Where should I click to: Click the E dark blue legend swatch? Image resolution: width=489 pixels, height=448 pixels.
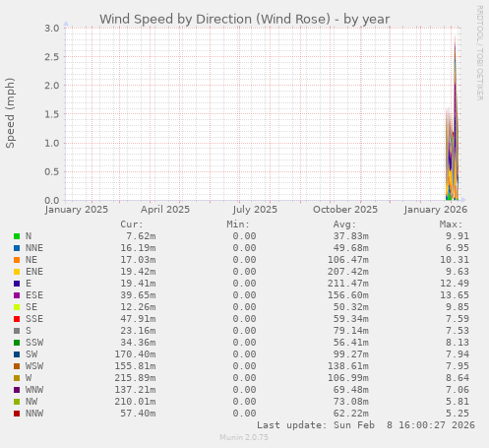(17, 284)
